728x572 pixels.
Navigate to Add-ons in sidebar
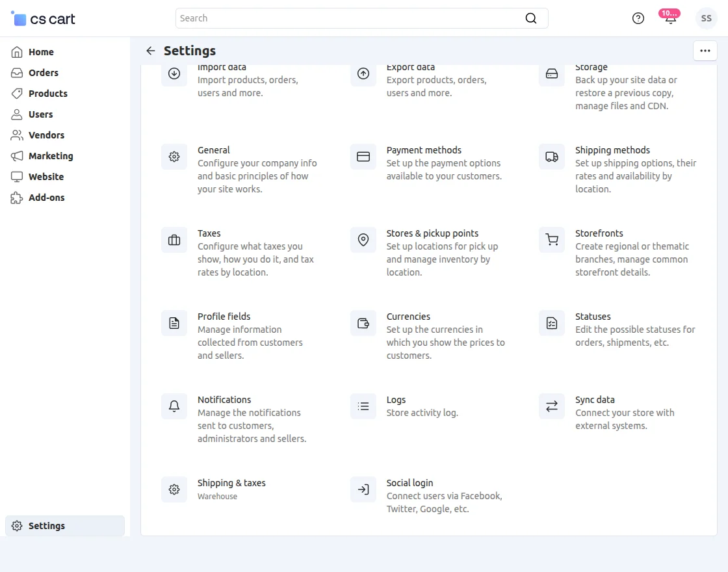[x=46, y=198]
